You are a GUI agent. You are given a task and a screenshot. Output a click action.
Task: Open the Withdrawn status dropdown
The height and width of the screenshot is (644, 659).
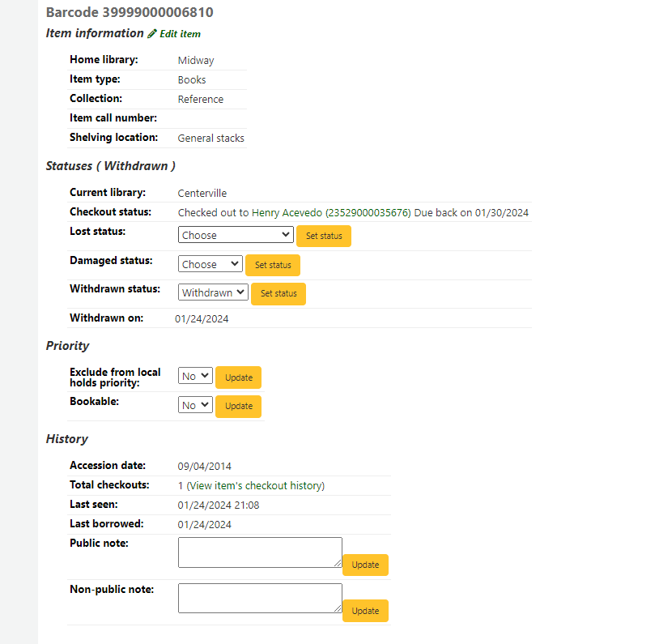coord(212,292)
